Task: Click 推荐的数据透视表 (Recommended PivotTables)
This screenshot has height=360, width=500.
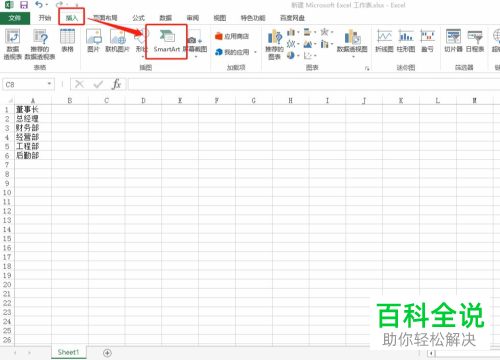Action: [x=40, y=44]
